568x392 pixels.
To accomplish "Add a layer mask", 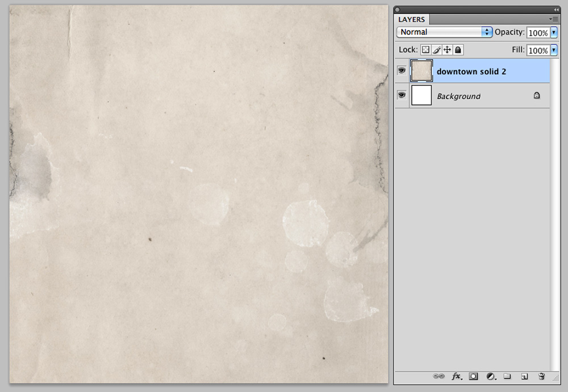I will pos(473,377).
